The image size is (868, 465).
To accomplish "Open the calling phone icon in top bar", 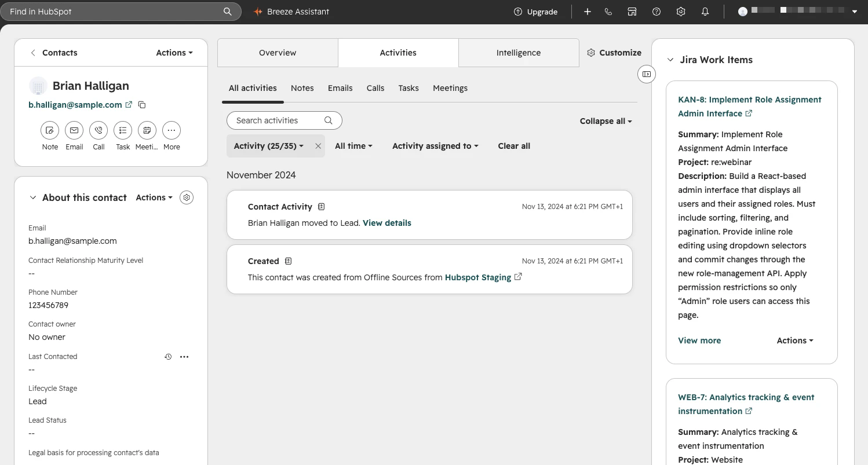I will point(608,12).
